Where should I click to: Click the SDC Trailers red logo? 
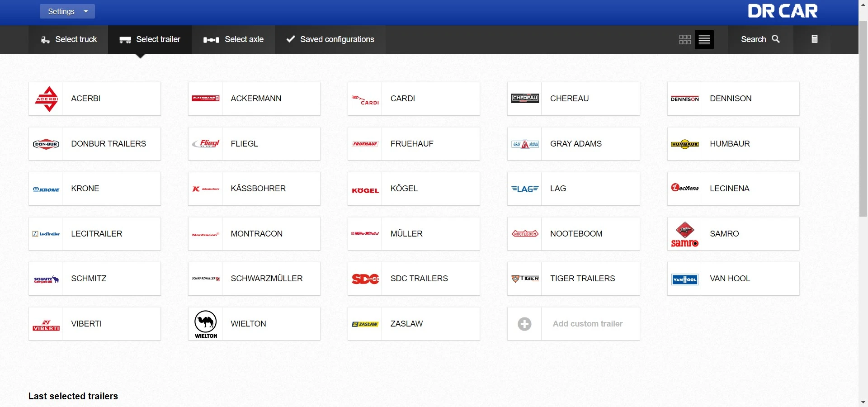point(365,279)
